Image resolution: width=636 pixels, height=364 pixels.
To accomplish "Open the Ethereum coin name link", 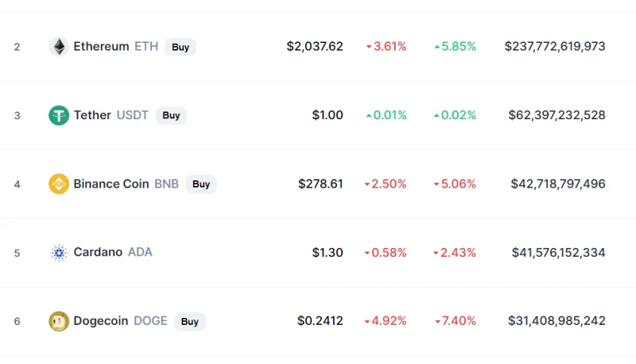I will click(101, 47).
